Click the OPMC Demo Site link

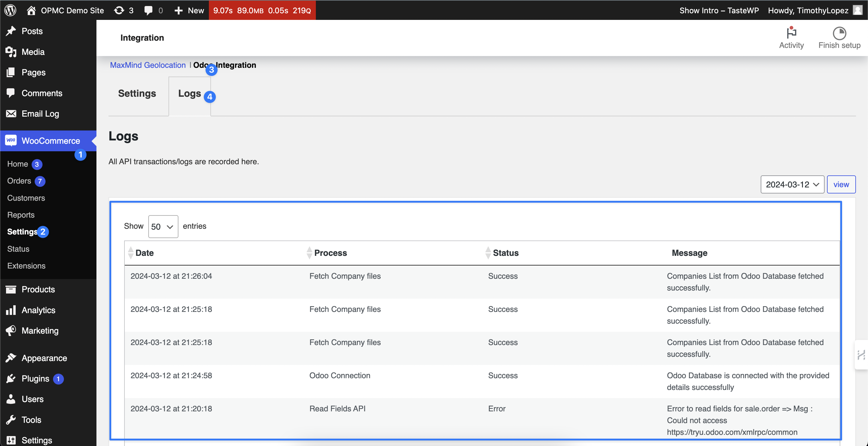[72, 11]
